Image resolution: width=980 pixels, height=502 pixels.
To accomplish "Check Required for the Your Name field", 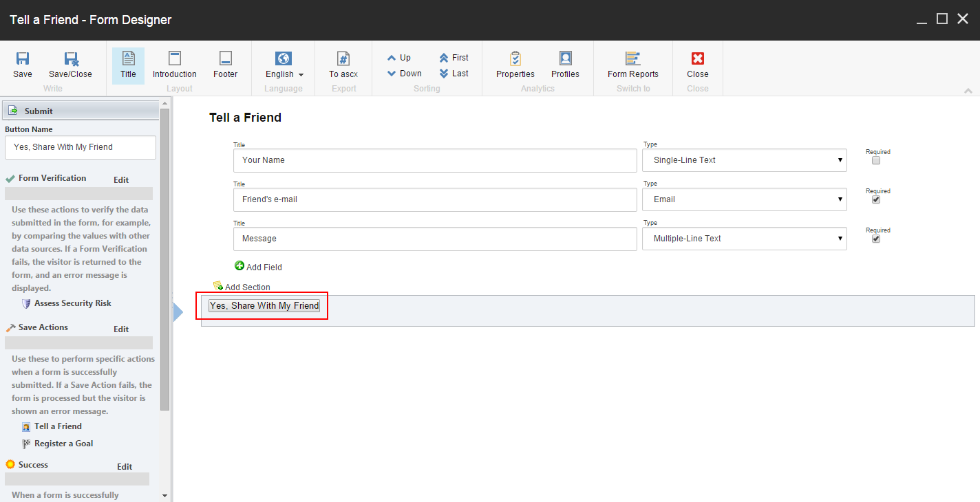I will point(875,160).
